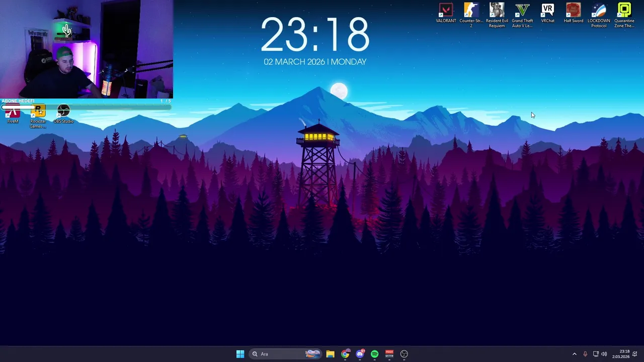Open OBS Studio from the taskbar
The image size is (644, 362).
(404, 354)
